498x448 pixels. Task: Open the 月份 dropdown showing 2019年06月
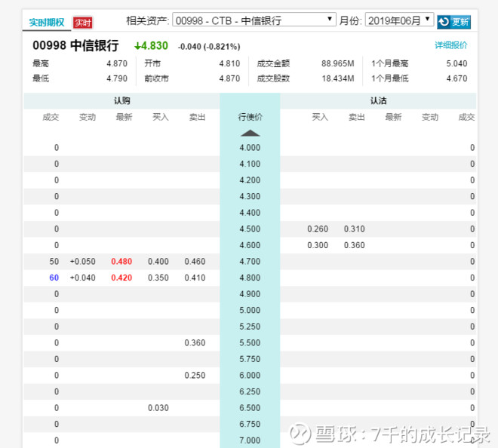400,20
